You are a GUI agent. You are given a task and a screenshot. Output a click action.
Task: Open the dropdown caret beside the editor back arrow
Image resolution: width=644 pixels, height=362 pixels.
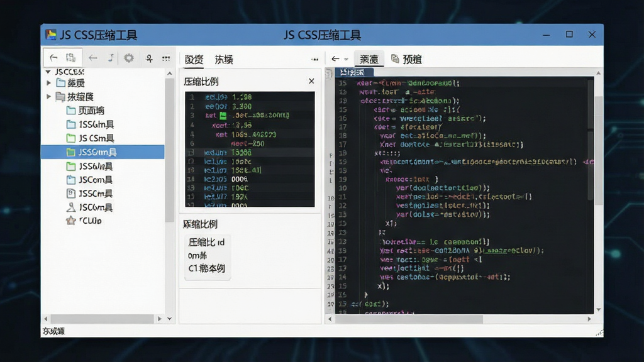click(x=346, y=59)
